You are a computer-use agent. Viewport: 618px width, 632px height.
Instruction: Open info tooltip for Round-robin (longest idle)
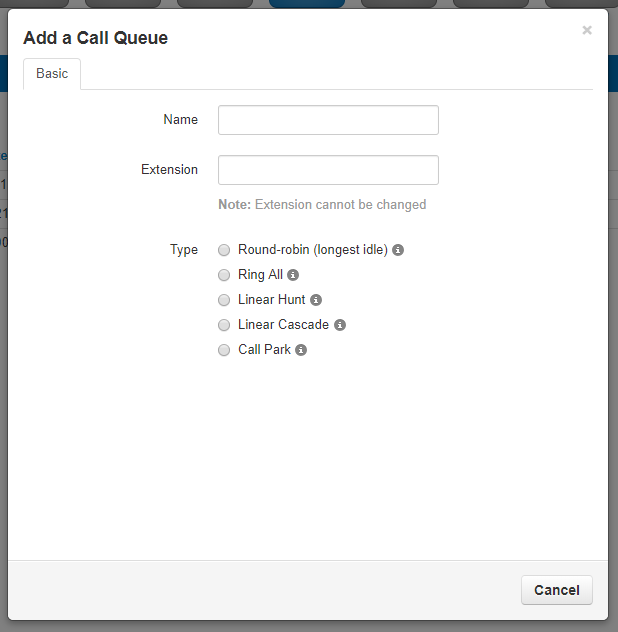[398, 250]
